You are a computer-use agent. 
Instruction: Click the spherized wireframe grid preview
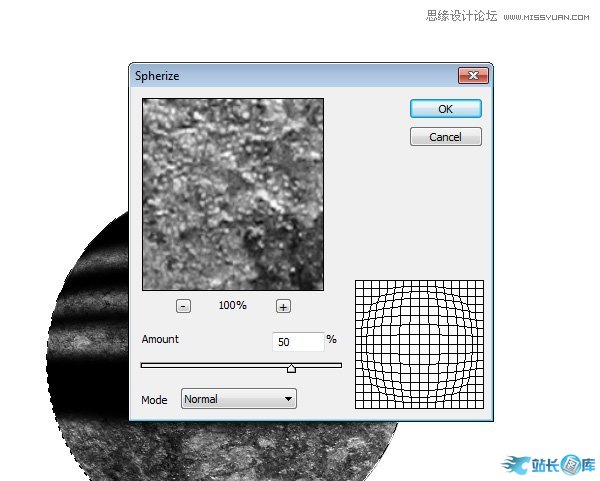(419, 344)
